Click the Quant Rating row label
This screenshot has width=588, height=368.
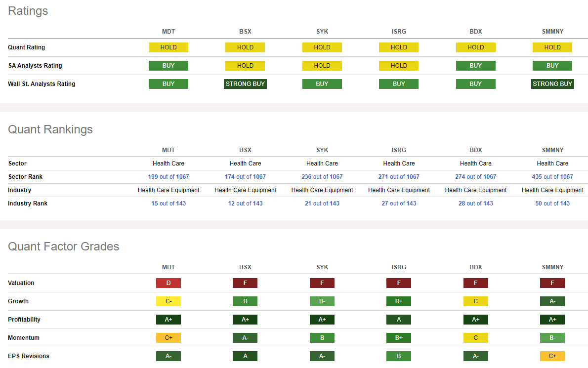coord(26,47)
